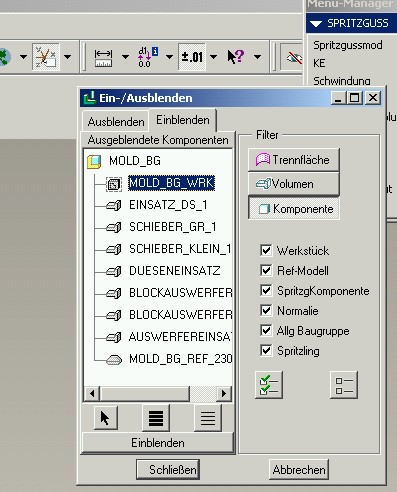Open dropdown arrow beside ruler measure icon
Screen dimensions: 397x492
(x=125, y=57)
